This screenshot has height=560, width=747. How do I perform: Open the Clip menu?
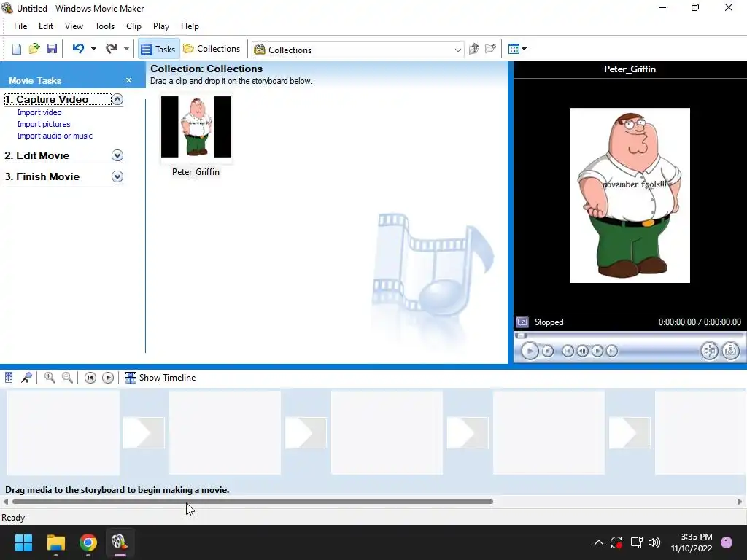[x=134, y=26]
